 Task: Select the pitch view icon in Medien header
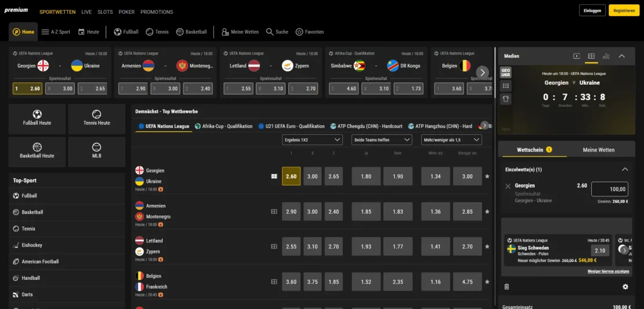coord(591,56)
